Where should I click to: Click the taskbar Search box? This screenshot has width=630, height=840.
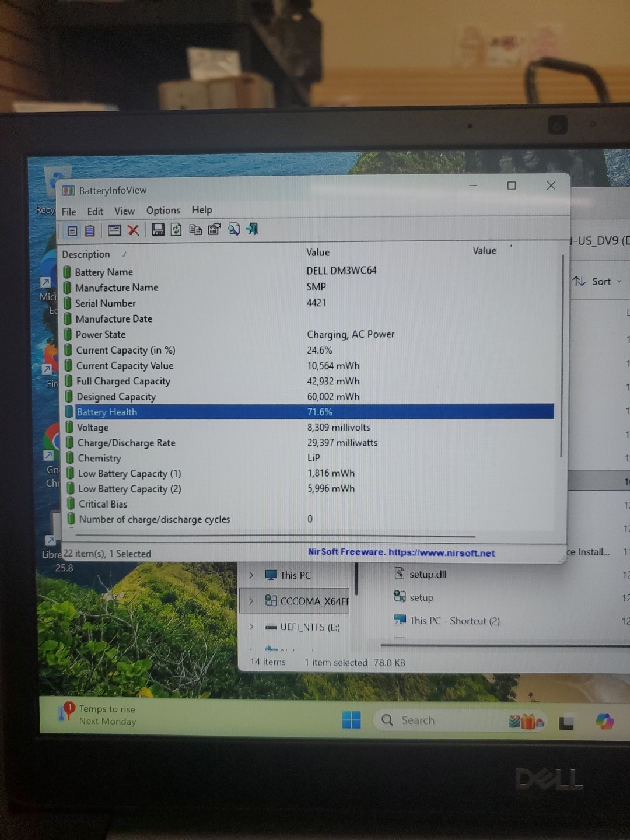coord(461,721)
